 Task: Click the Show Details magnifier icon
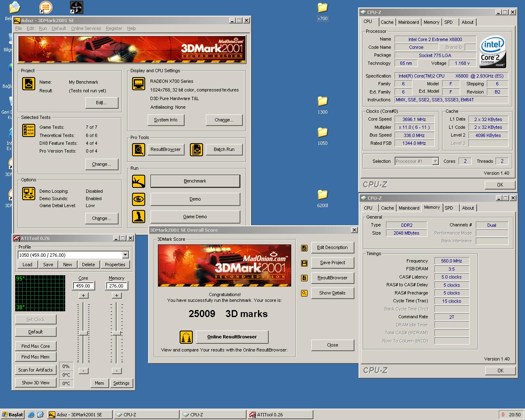click(x=304, y=293)
